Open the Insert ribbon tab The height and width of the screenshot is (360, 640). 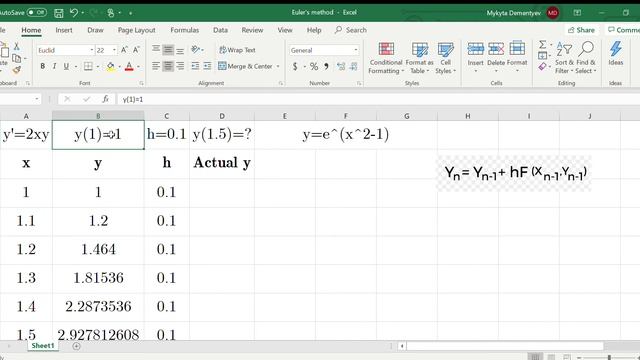[x=64, y=30]
